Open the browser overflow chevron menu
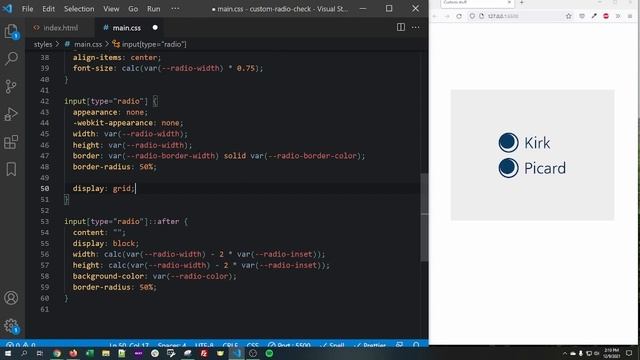Image resolution: width=640 pixels, height=360 pixels. point(618,16)
